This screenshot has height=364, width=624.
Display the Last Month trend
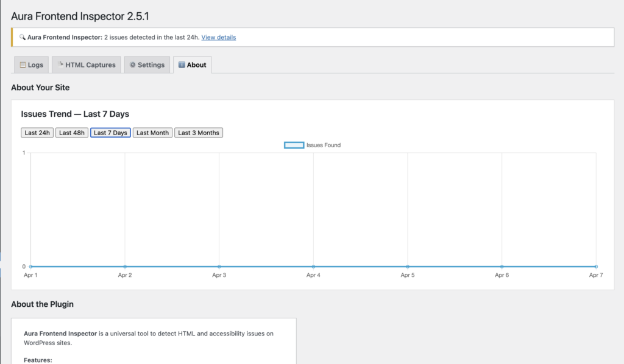[152, 133]
